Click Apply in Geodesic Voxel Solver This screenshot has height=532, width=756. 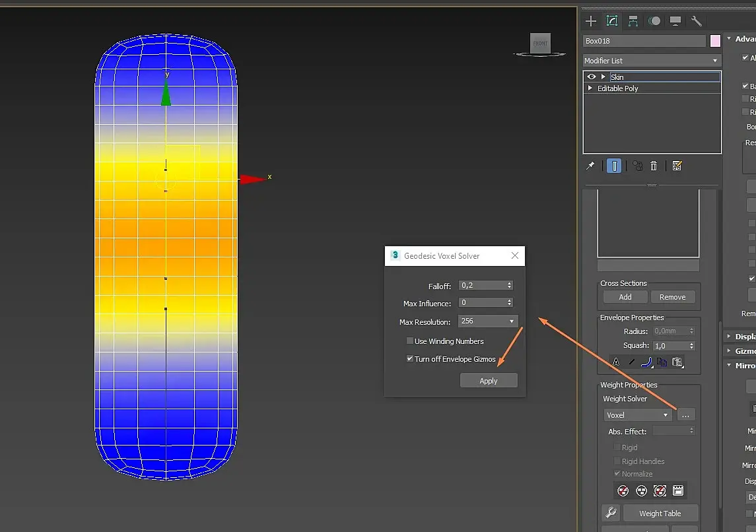[x=489, y=381]
